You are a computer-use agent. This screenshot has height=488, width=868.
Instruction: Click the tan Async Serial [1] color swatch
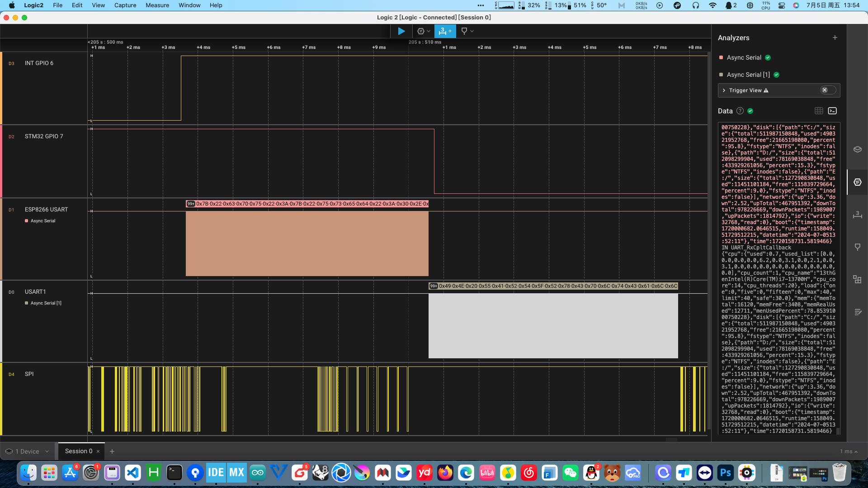pyautogui.click(x=721, y=75)
